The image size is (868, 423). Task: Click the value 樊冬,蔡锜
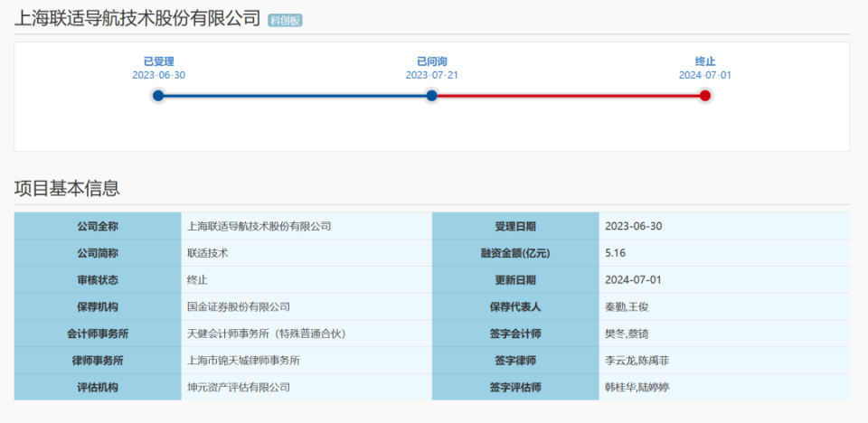point(627,334)
